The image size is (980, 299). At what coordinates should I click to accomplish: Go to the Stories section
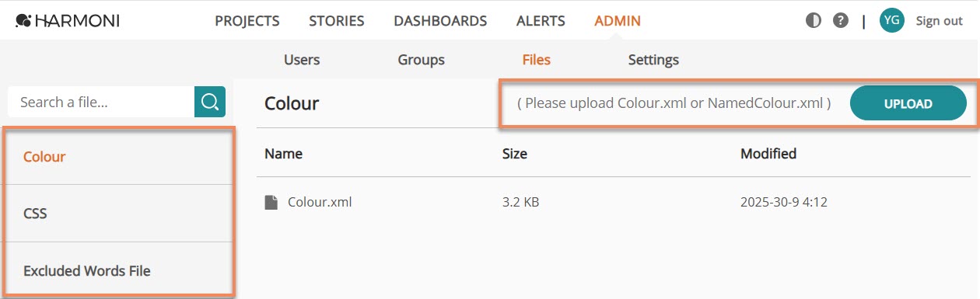pyautogui.click(x=337, y=21)
